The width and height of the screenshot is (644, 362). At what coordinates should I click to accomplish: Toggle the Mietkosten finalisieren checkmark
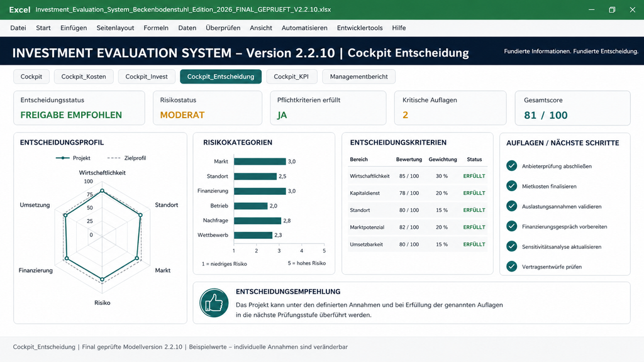point(511,186)
